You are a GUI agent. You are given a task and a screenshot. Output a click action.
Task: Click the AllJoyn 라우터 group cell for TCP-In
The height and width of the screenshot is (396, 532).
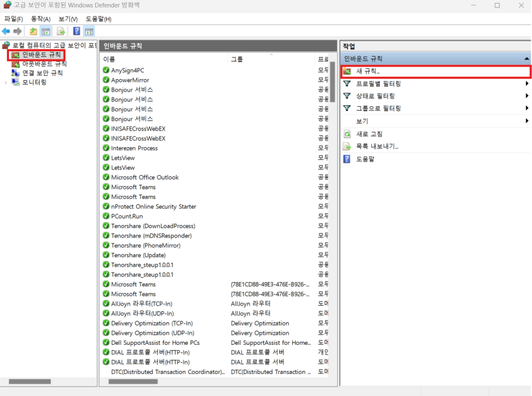[251, 304]
